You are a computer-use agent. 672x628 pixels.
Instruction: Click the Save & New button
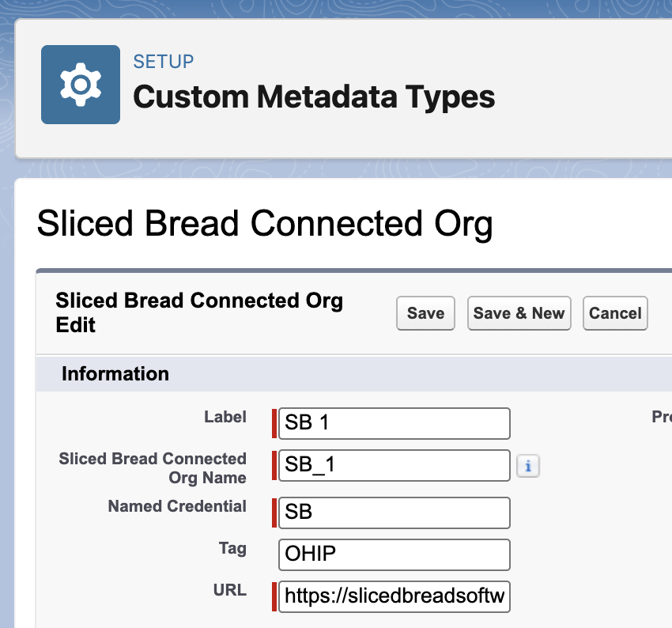[519, 313]
